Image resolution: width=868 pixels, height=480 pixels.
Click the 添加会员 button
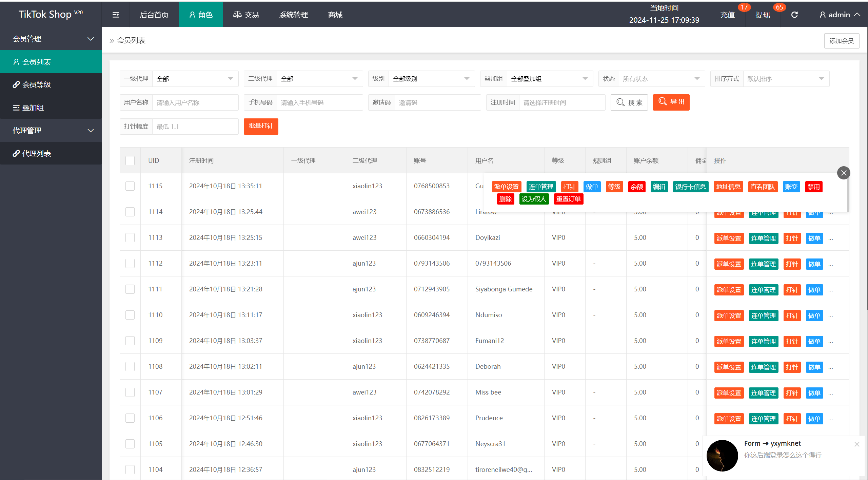click(x=841, y=41)
